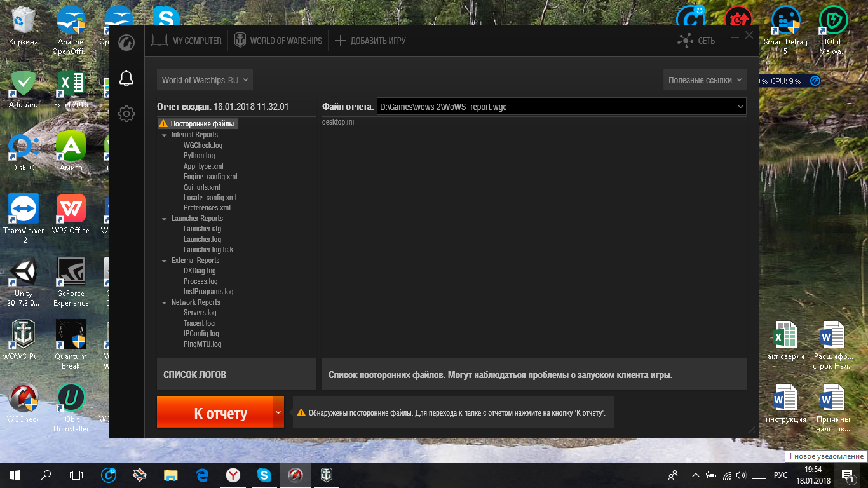
Task: Click the Disk-O desktop icon
Action: tap(24, 152)
